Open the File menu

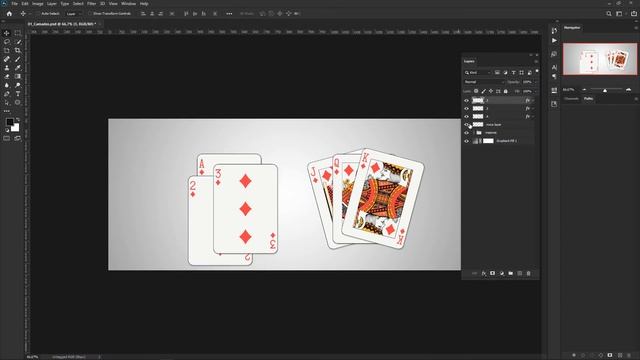point(14,4)
